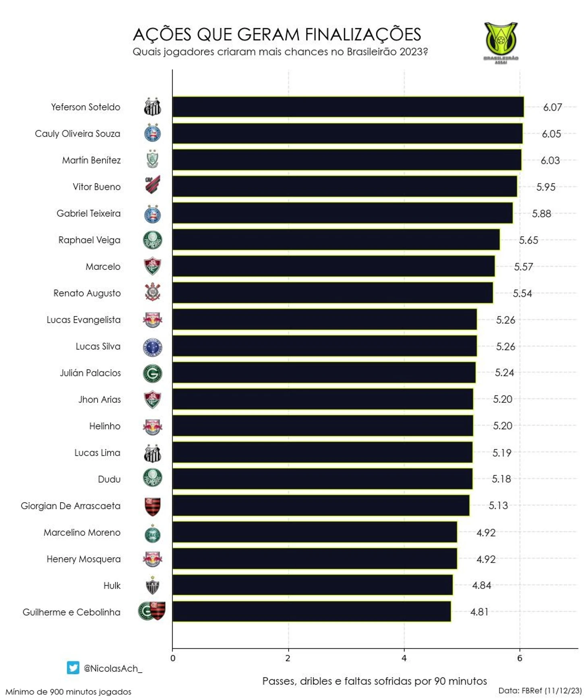Click the 5.88 value for Gabriel Teixeira

541,213
